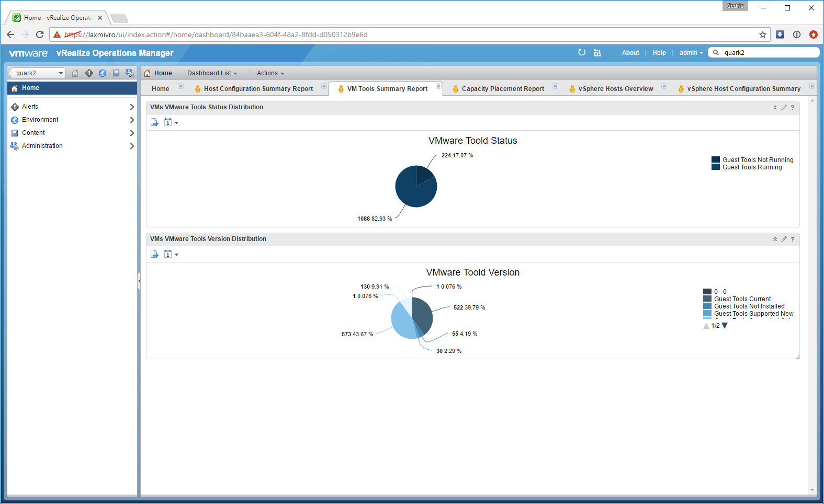Expand the admin user menu
Screen dimensions: 824x504
691,53
